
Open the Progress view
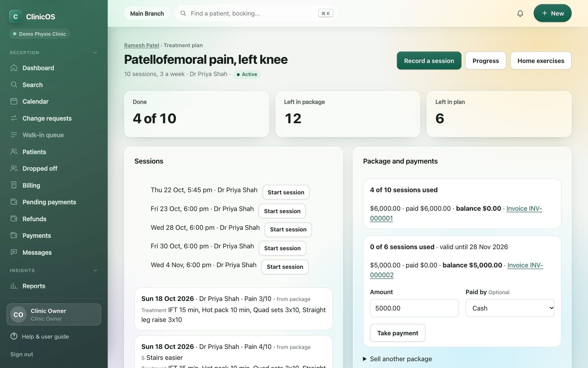(485, 61)
